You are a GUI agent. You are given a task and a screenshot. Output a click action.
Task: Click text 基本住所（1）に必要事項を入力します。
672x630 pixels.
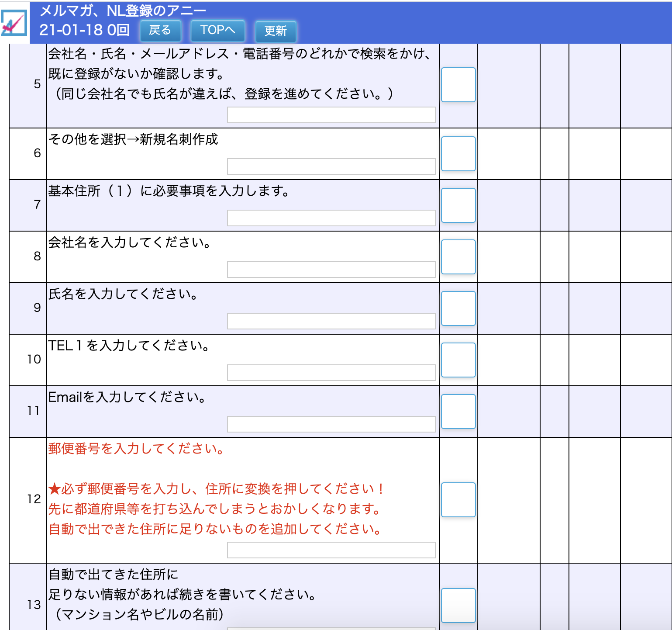(x=169, y=191)
